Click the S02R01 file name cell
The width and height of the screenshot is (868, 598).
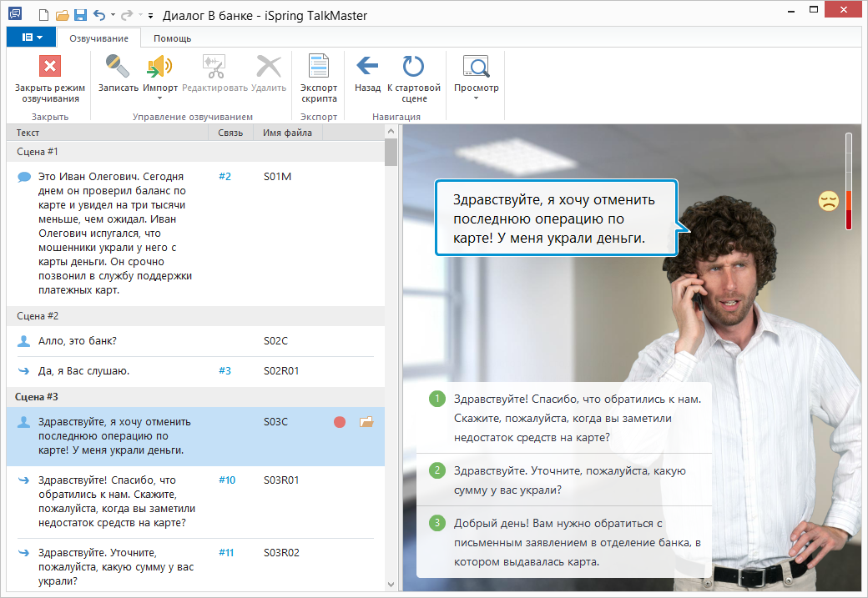pos(281,370)
